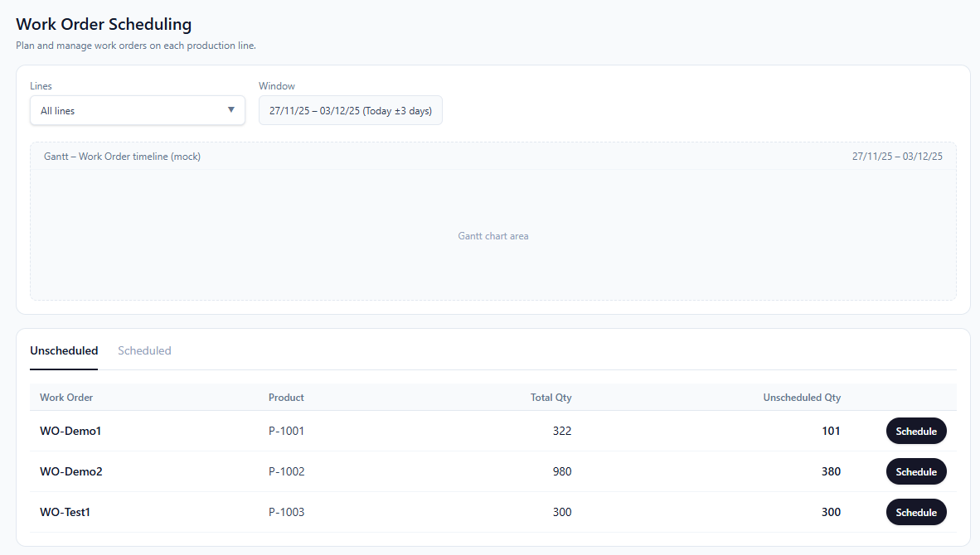Click the Gantt chart area placeholder
Image resolution: width=980 pixels, height=555 pixels.
click(x=492, y=236)
